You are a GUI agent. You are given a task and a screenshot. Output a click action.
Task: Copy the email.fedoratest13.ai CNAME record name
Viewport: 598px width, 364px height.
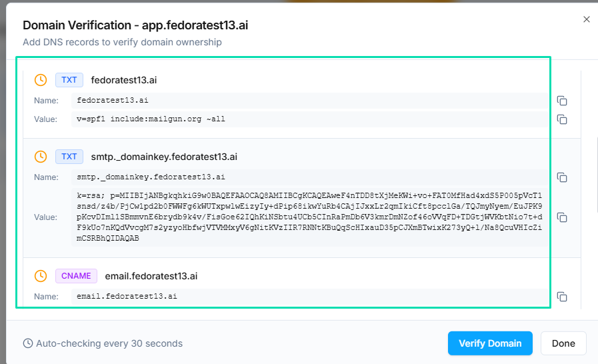[x=562, y=297]
